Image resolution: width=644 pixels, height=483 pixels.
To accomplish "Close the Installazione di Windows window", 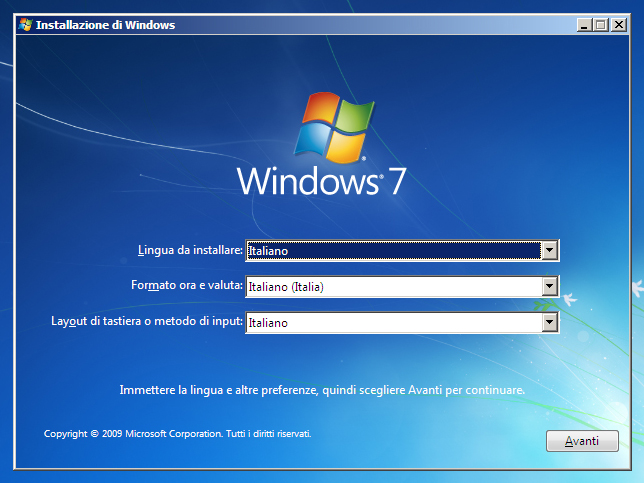I will coord(619,25).
